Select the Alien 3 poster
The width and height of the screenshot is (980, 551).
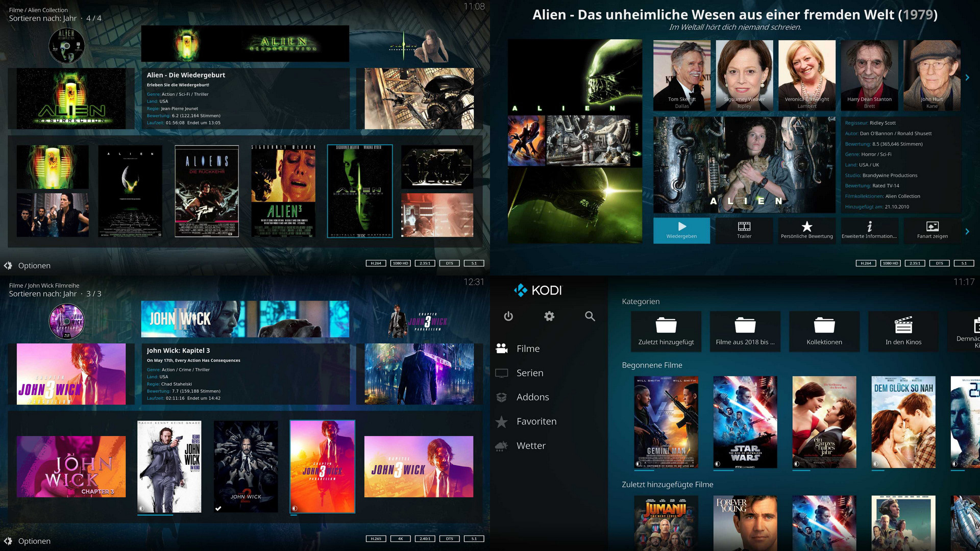point(283,191)
